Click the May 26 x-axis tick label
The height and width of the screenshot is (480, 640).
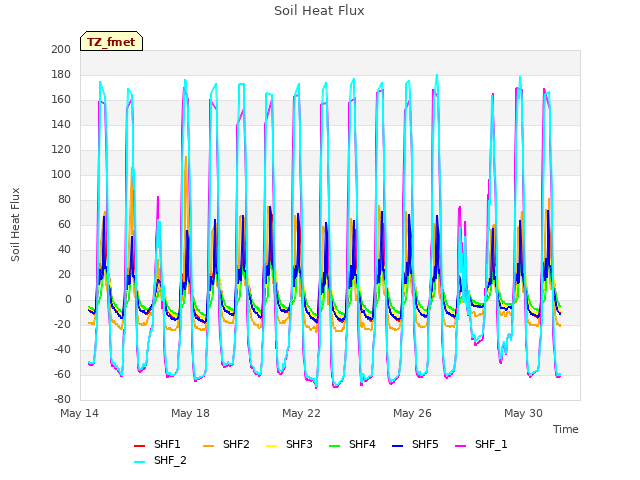(x=413, y=413)
